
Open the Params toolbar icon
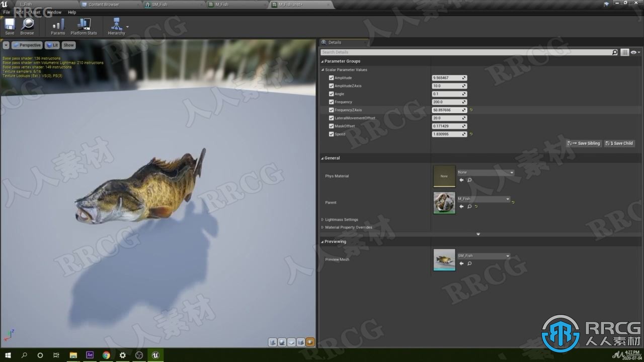(58, 26)
